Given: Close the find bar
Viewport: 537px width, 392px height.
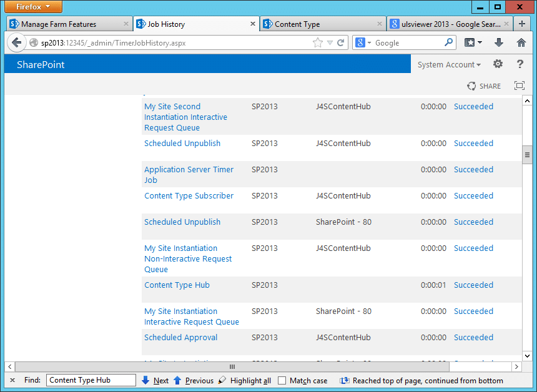Looking at the screenshot, I should pos(12,380).
